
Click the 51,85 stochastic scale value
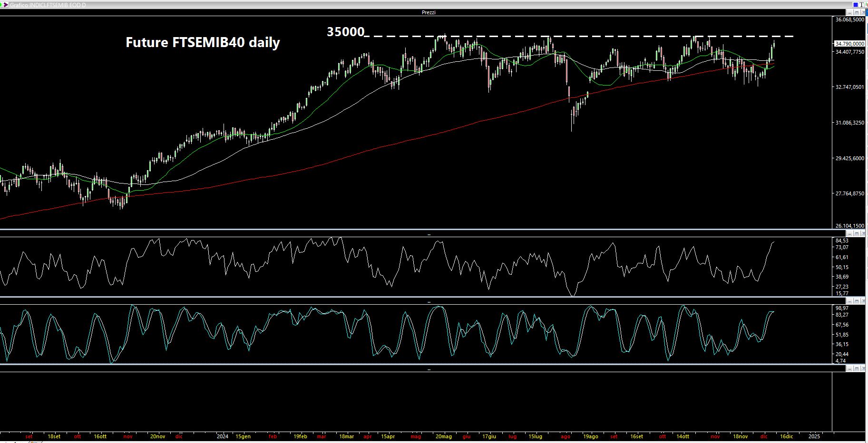click(842, 335)
